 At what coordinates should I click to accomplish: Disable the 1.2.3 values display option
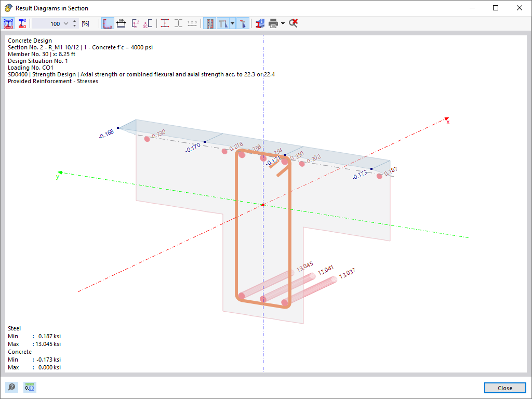192,23
